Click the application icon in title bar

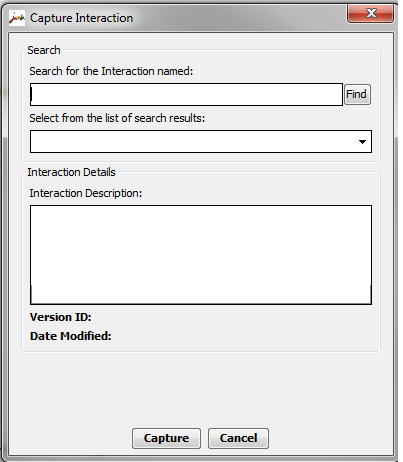17,18
